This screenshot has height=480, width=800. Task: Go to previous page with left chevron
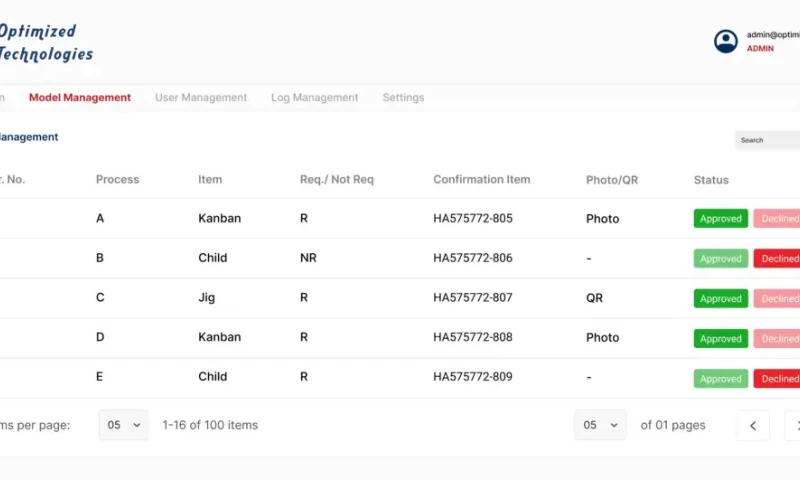click(753, 425)
